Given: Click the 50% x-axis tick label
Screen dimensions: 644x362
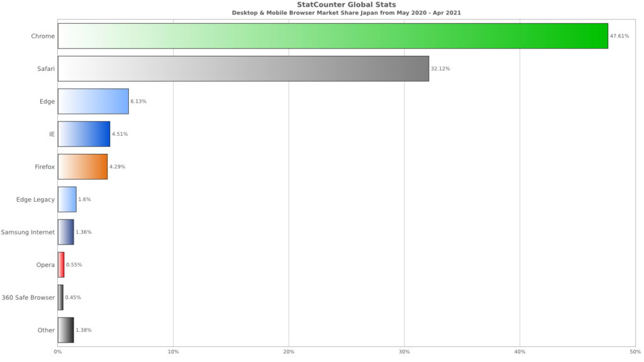Looking at the screenshot, I should point(635,352).
